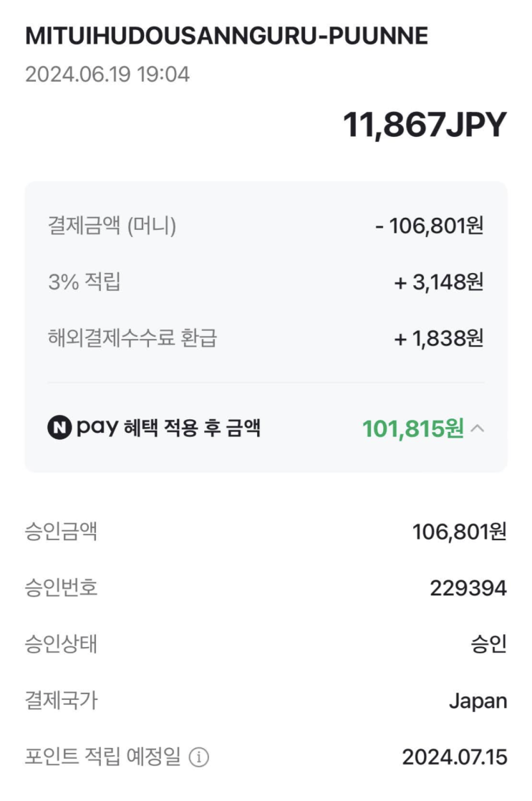Select the approval number 229394

click(468, 588)
